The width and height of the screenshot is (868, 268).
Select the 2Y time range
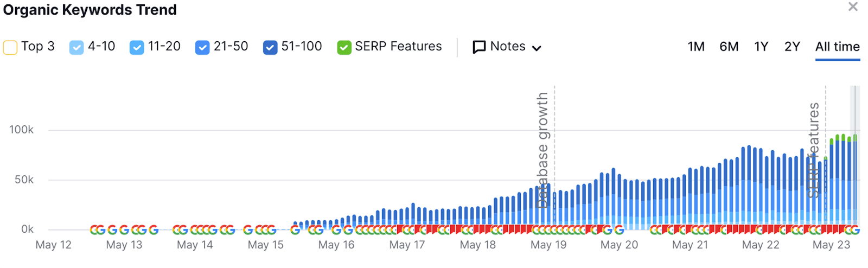[792, 47]
